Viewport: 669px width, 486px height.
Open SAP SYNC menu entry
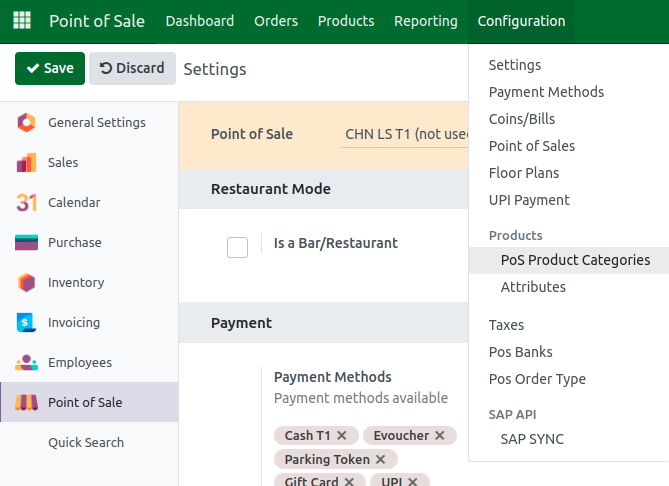point(532,439)
